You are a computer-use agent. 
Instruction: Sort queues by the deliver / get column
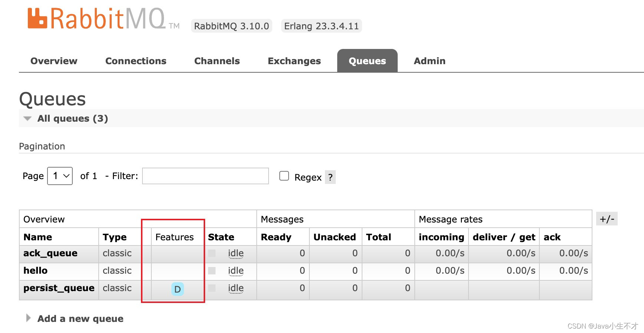click(504, 237)
